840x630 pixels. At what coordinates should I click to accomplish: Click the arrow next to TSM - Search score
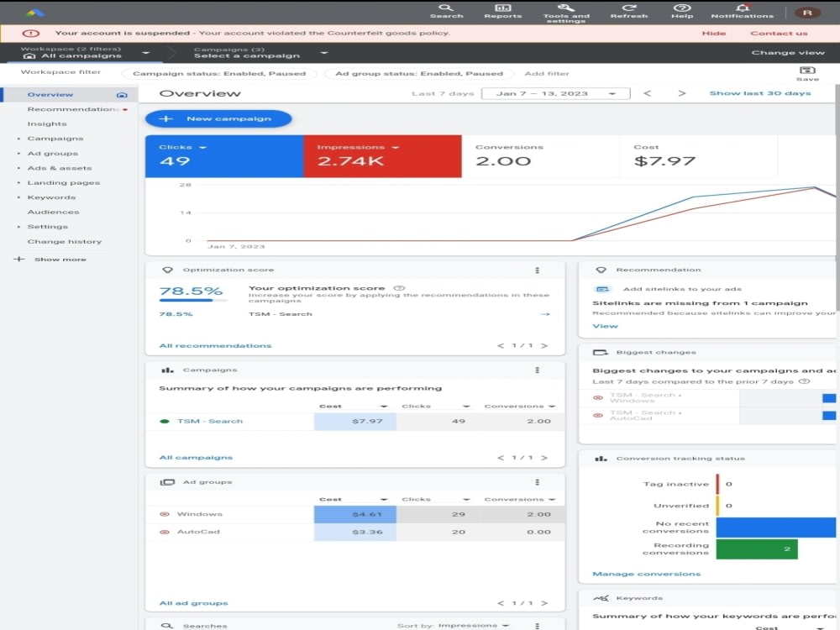pyautogui.click(x=545, y=314)
